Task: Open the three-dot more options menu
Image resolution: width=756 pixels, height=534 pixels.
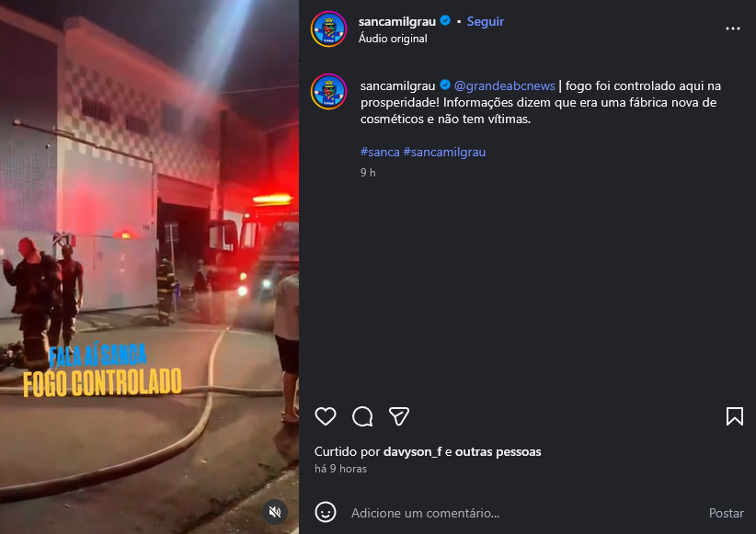Action: pyautogui.click(x=733, y=28)
